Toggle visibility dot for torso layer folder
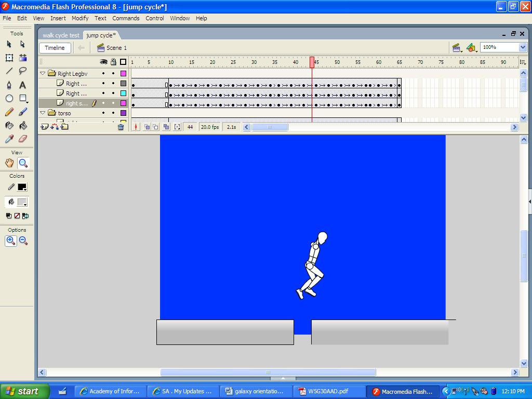The height and width of the screenshot is (399, 532). click(x=103, y=113)
